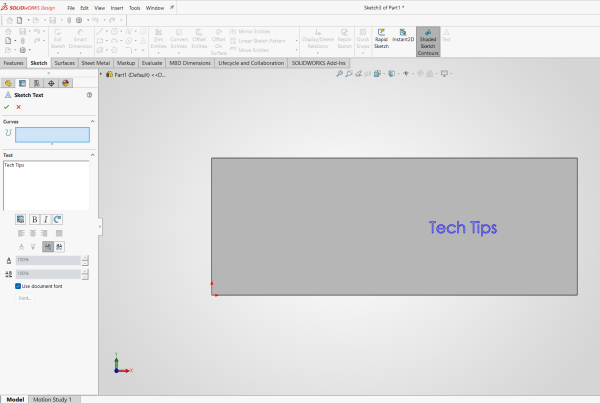This screenshot has height=403, width=600.
Task: Flip the text vertically
Action: [21, 247]
